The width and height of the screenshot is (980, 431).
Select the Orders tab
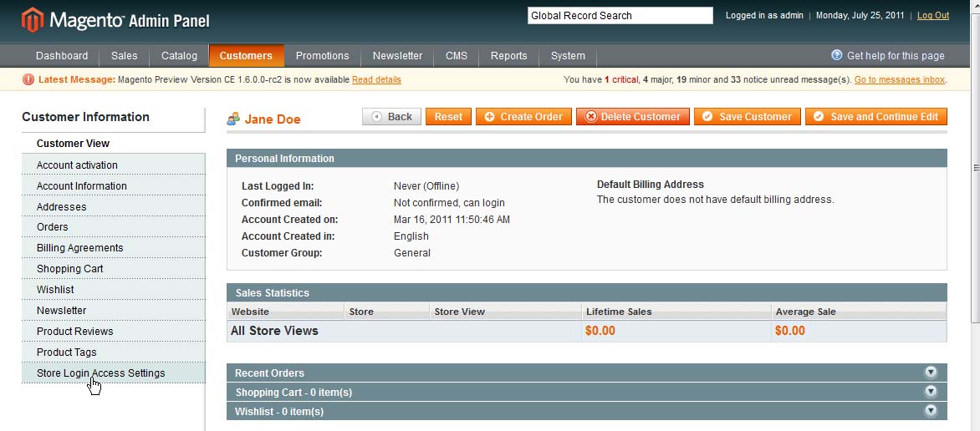click(113, 226)
